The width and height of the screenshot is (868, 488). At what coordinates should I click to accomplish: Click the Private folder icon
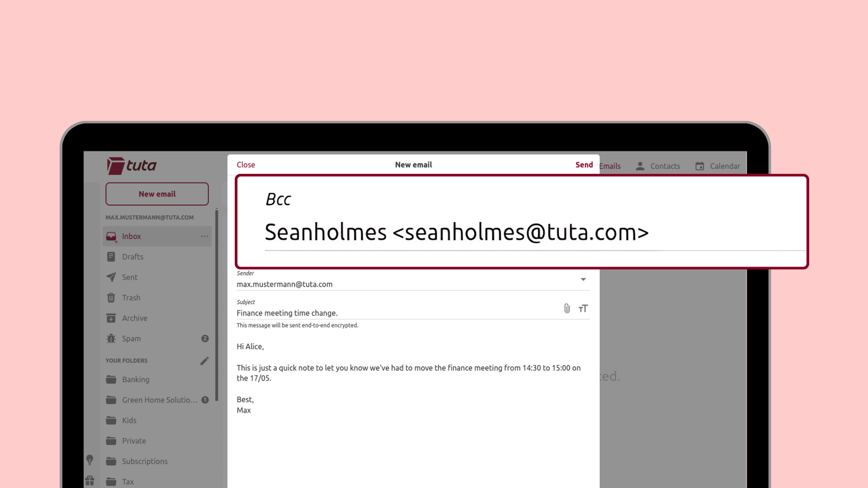(x=111, y=441)
